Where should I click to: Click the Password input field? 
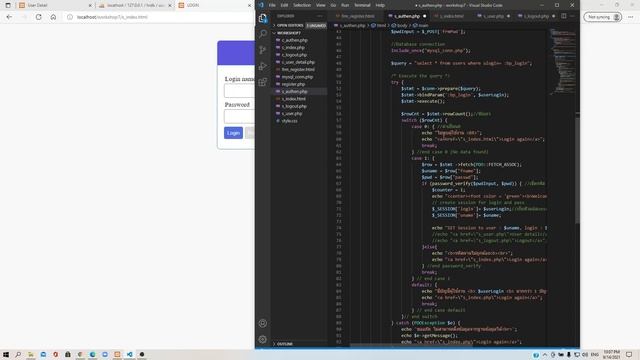239,116
